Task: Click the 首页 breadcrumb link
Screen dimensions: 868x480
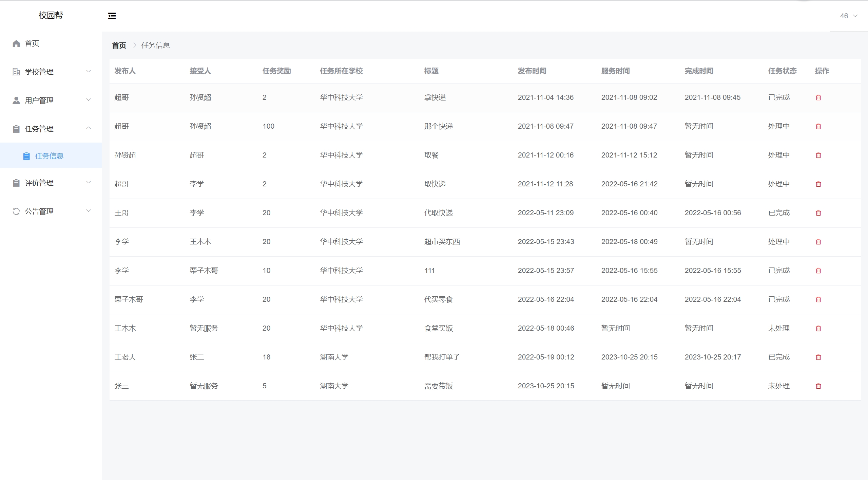Action: (x=119, y=45)
